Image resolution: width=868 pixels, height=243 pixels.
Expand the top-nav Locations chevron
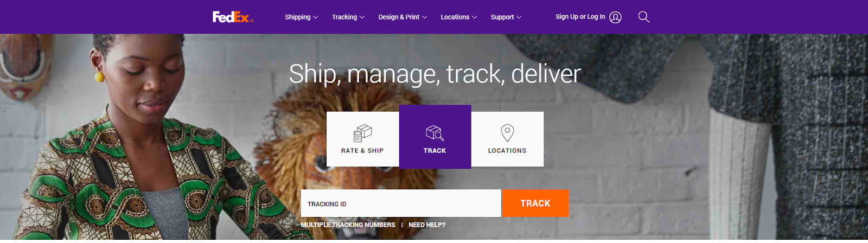tap(475, 17)
